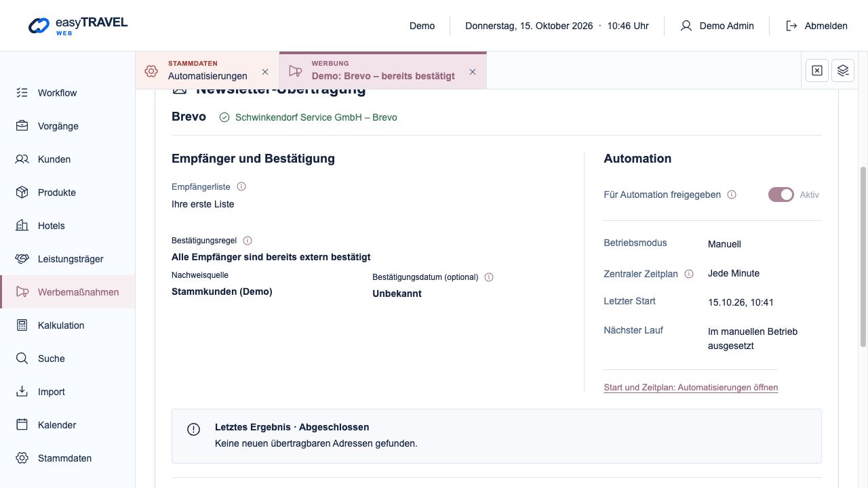Screen dimensions: 868x488
Task: Open Leistungsträger handshake icon
Action: pyautogui.click(x=22, y=259)
